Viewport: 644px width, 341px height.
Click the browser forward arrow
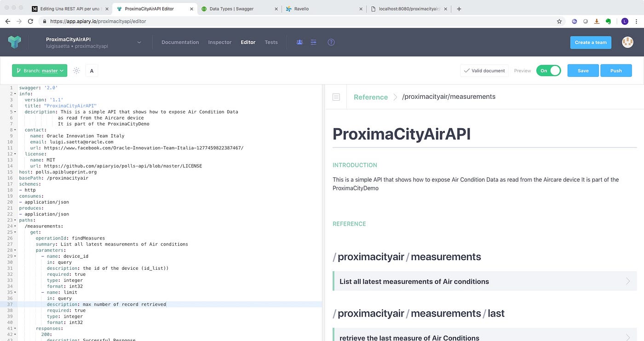[19, 21]
